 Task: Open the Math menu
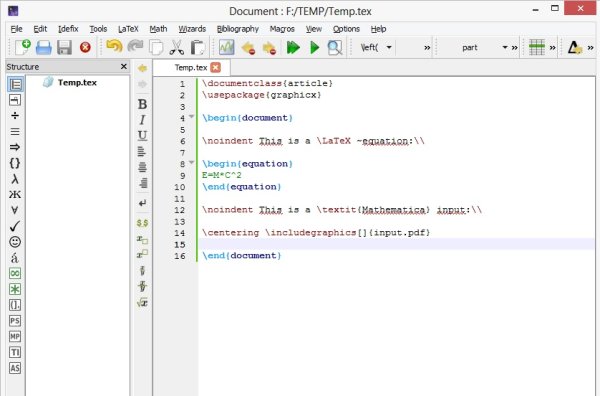[158, 29]
